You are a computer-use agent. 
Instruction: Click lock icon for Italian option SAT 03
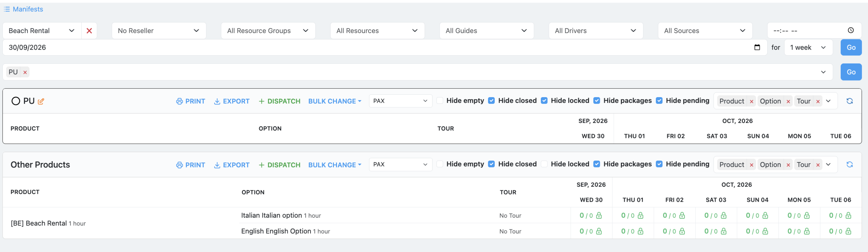click(723, 215)
